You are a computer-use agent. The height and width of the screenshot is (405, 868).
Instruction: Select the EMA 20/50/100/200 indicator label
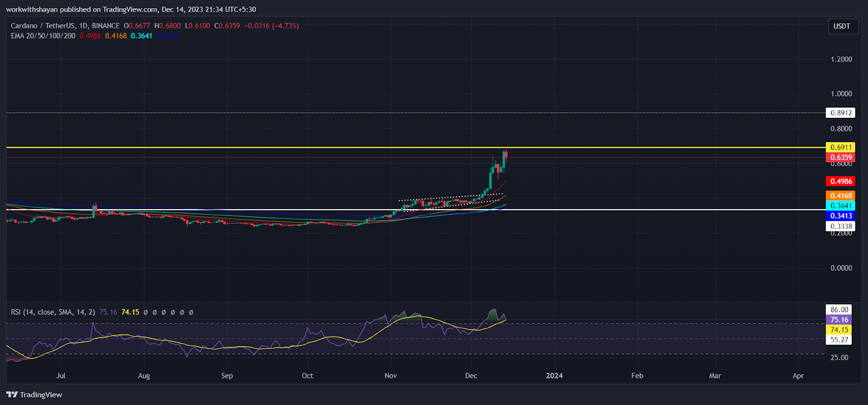click(43, 36)
